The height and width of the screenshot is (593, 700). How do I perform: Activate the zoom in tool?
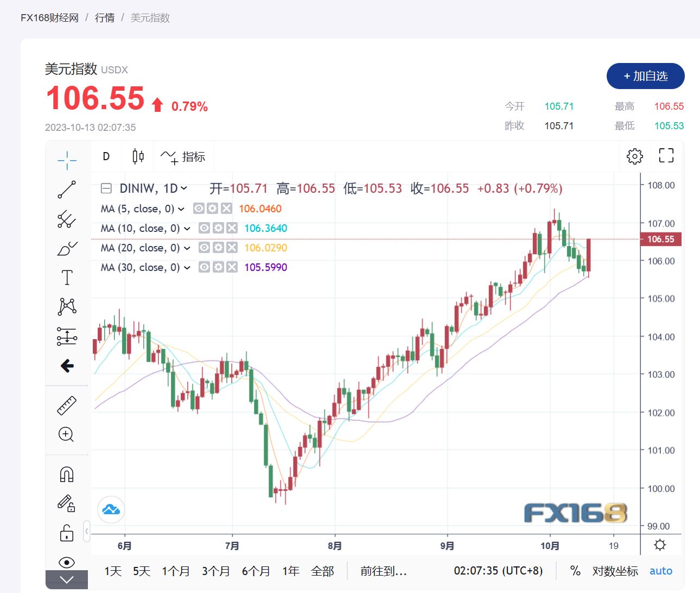[x=66, y=434]
